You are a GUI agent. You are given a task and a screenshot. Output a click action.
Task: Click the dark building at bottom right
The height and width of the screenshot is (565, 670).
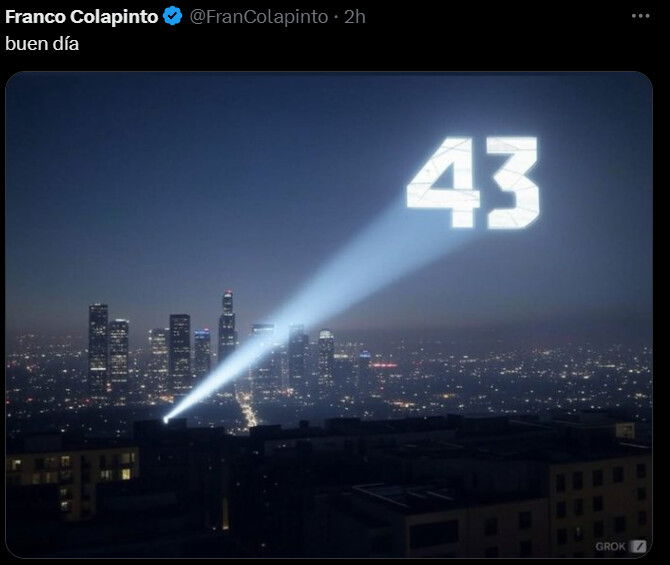click(598, 504)
